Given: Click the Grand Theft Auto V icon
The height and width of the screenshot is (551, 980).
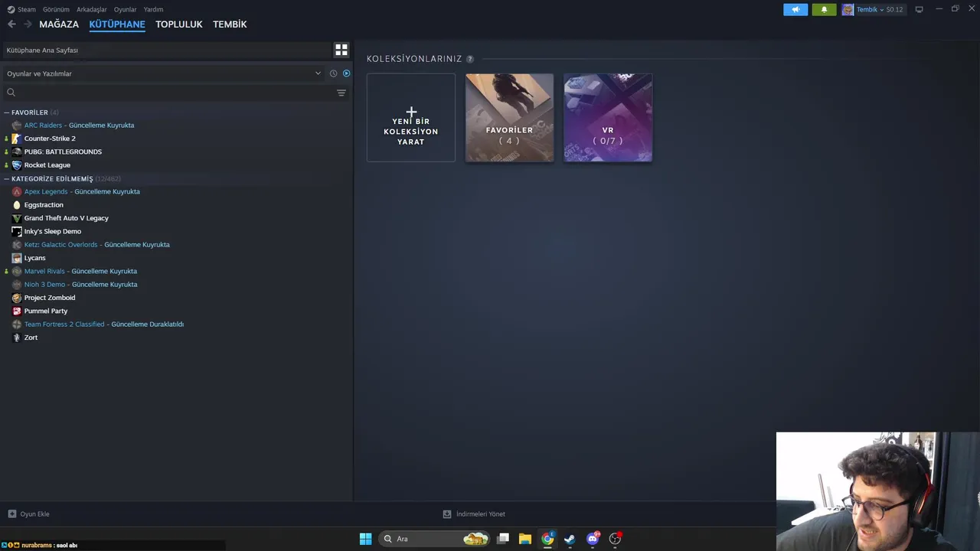Looking at the screenshot, I should [x=17, y=218].
